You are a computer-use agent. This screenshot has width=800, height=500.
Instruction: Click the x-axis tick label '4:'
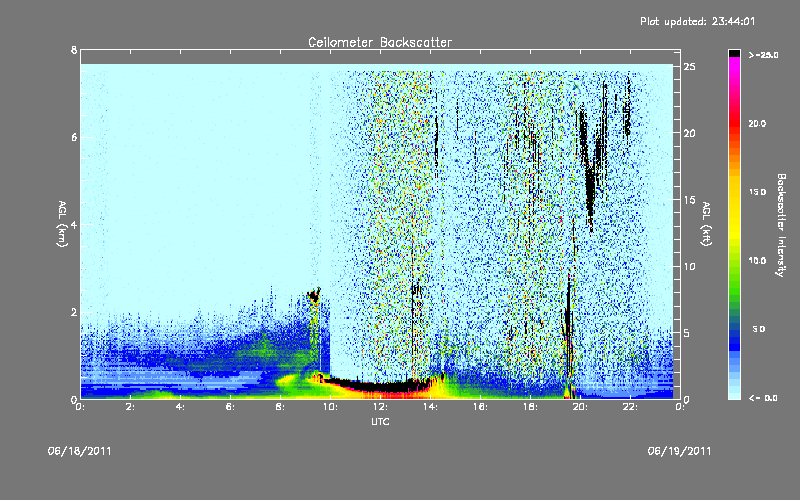(x=182, y=407)
